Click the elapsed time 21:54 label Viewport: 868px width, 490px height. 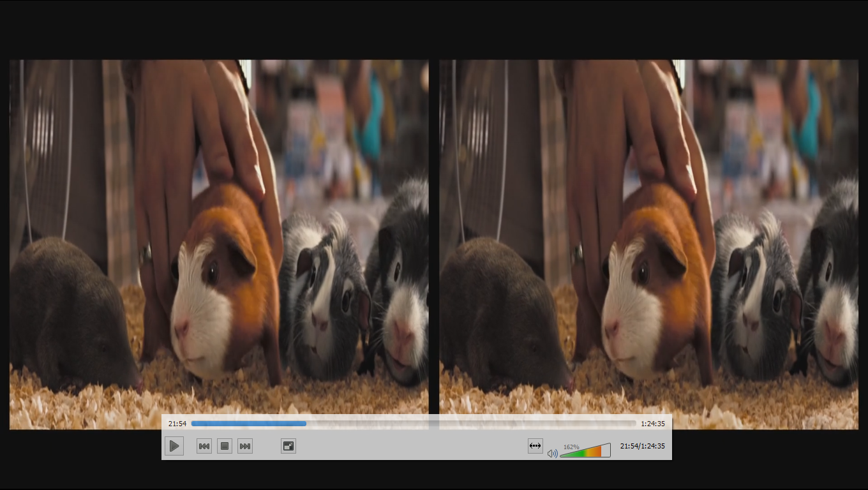point(177,424)
